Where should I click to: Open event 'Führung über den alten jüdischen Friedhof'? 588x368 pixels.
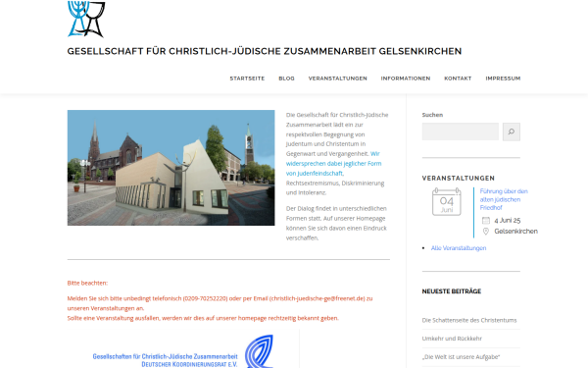pos(504,199)
